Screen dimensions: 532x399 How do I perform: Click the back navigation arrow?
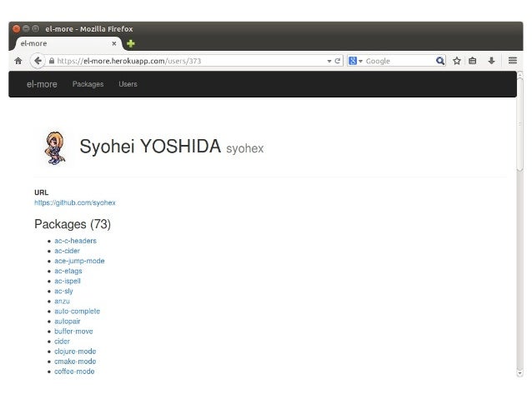pos(38,61)
